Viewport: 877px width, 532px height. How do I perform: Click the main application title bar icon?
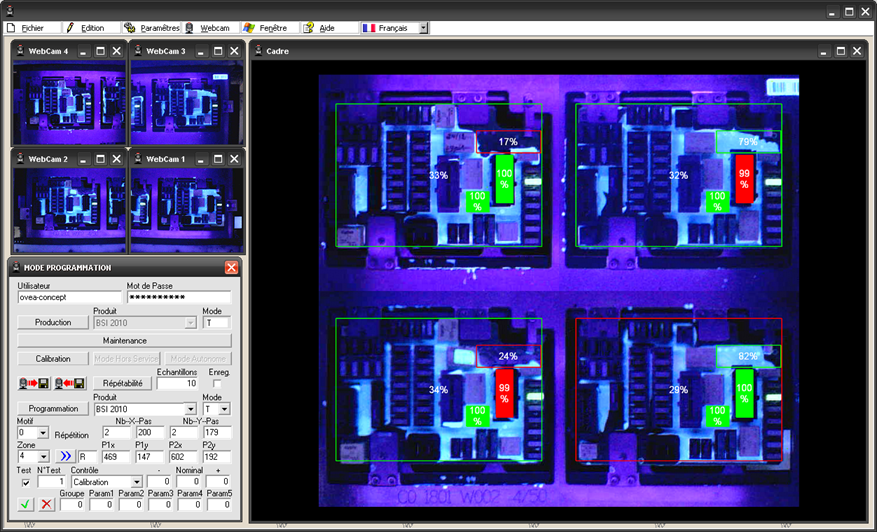click(9, 11)
